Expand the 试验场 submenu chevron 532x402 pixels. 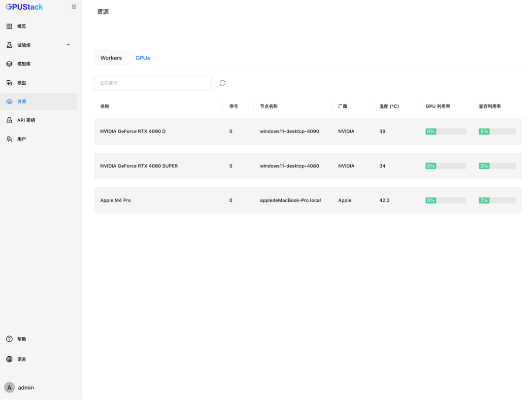click(68, 45)
